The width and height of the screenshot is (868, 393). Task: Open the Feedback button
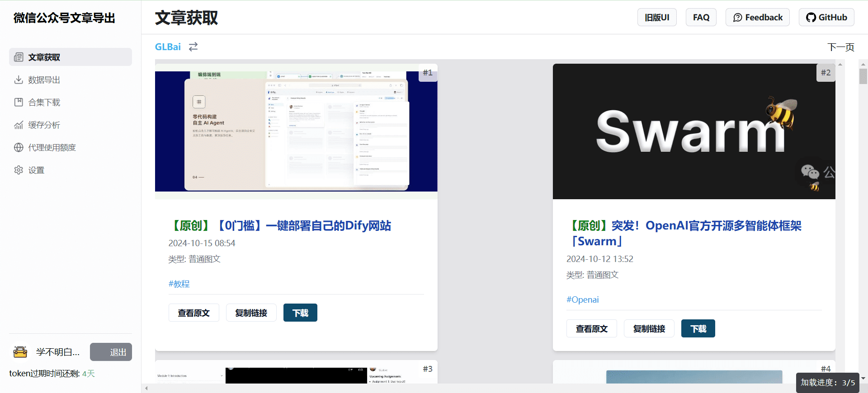758,17
